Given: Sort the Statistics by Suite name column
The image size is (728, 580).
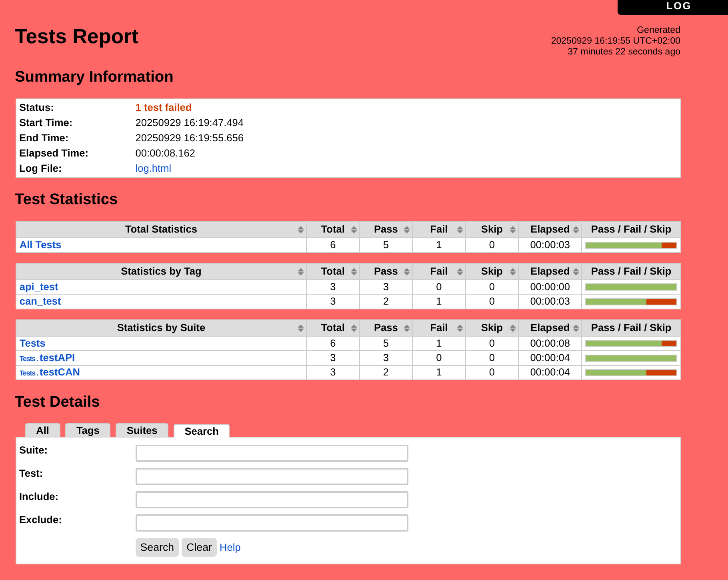Looking at the screenshot, I should pyautogui.click(x=161, y=328).
